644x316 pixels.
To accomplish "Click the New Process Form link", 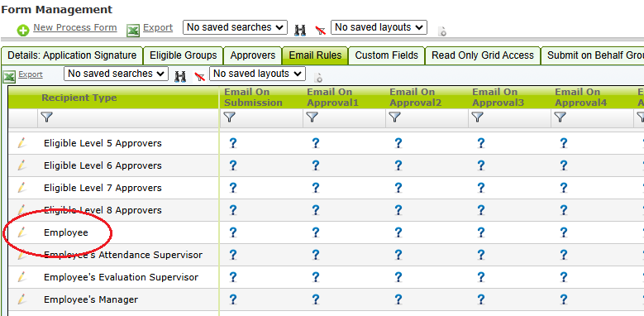I will (75, 27).
